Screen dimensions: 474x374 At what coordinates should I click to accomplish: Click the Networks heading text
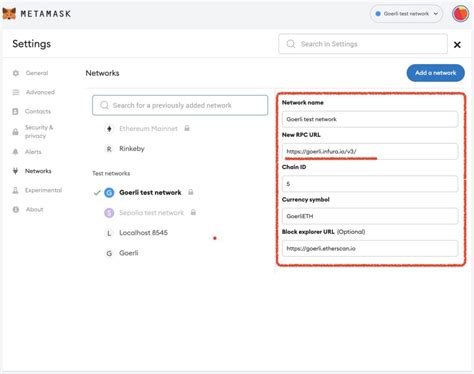point(102,73)
